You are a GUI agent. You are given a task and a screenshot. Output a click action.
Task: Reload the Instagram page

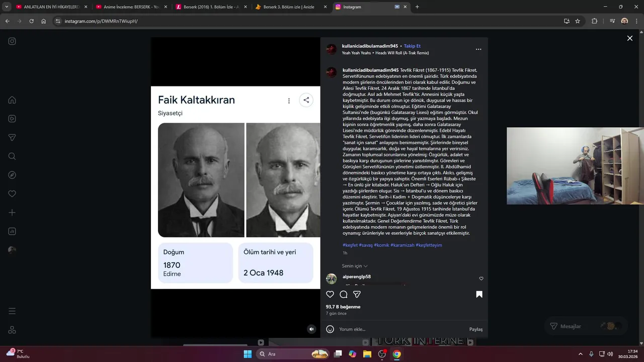31,21
